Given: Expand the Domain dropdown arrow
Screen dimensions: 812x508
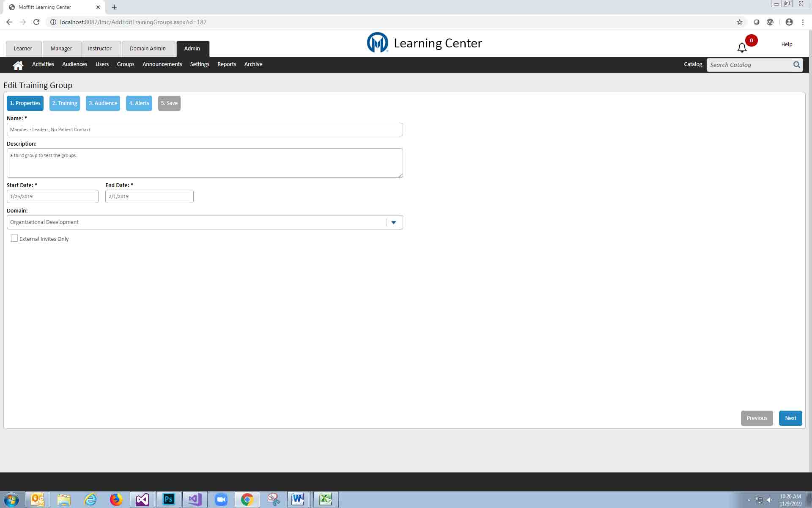Looking at the screenshot, I should pos(393,222).
